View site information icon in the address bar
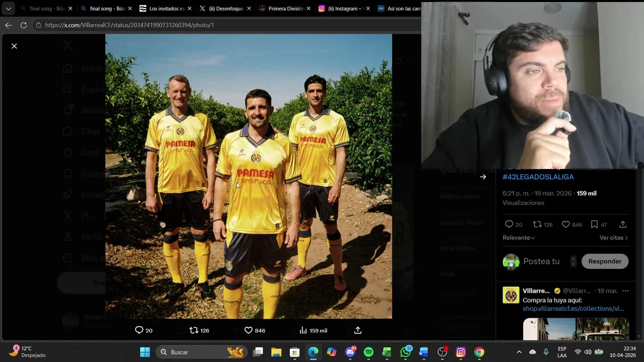The image size is (644, 362). click(38, 25)
